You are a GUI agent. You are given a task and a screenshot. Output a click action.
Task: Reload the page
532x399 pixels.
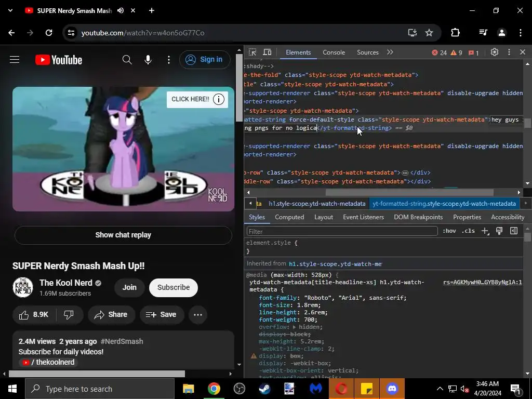49,33
